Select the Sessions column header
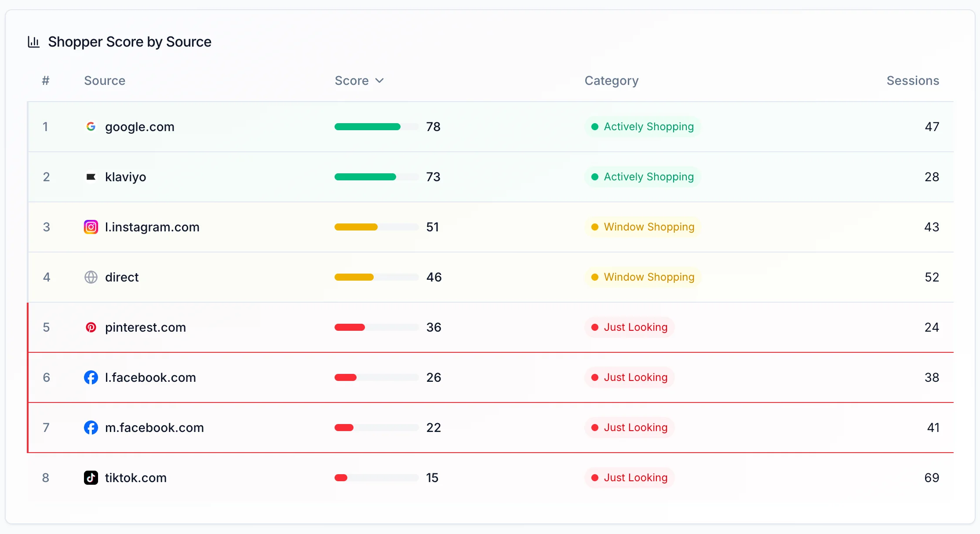Viewport: 980px width, 534px height. click(913, 80)
